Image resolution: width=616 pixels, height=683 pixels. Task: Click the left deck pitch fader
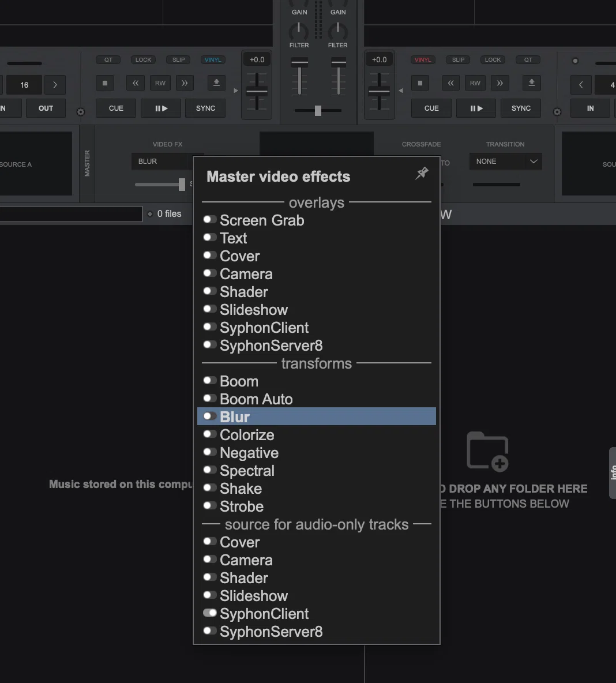[x=257, y=92]
